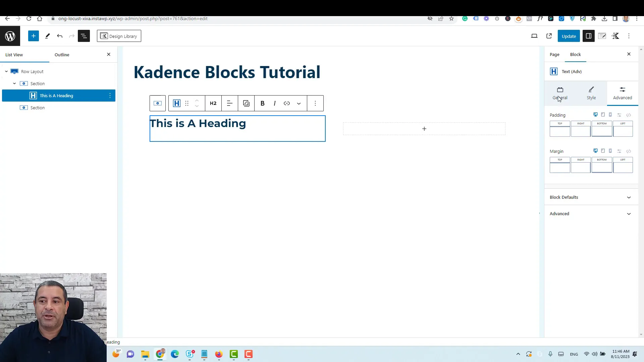Select the pencil Tools icon
Screen dimensions: 644x362
coord(47,36)
